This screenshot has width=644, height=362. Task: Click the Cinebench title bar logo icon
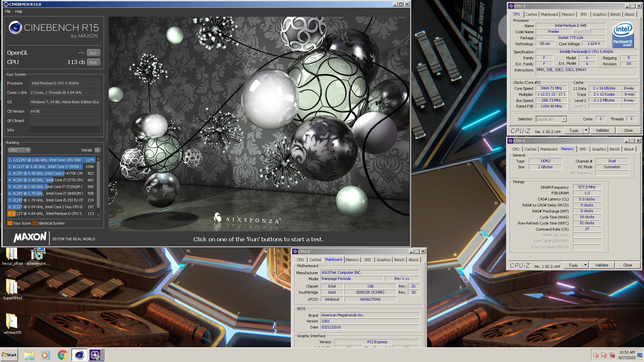point(6,4)
